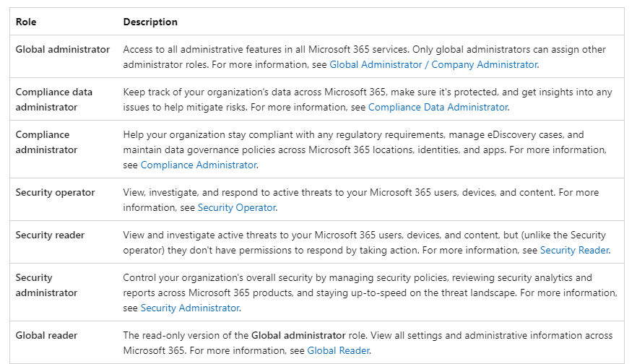Open the Compliance Data Administrator link
The height and width of the screenshot is (364, 637).
tap(438, 107)
